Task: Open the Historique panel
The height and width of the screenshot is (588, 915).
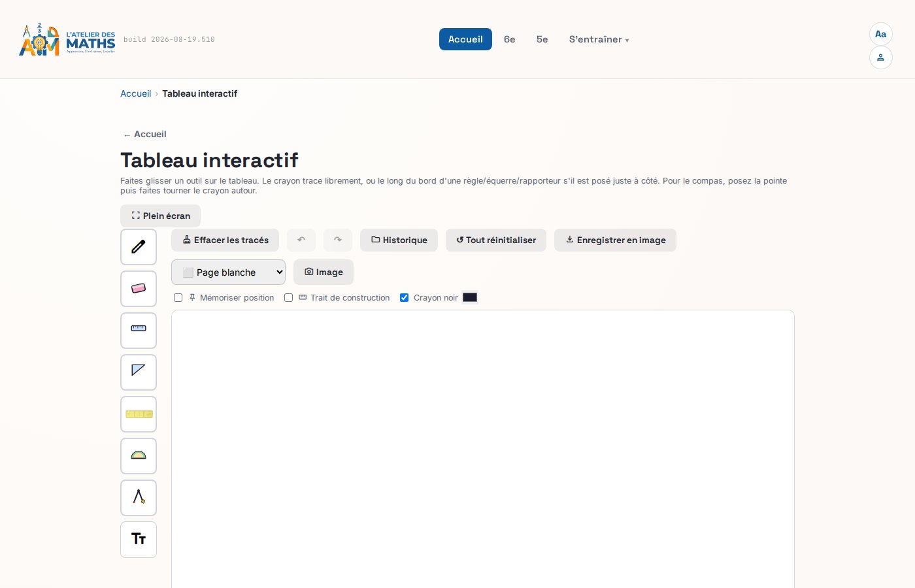Action: [399, 240]
